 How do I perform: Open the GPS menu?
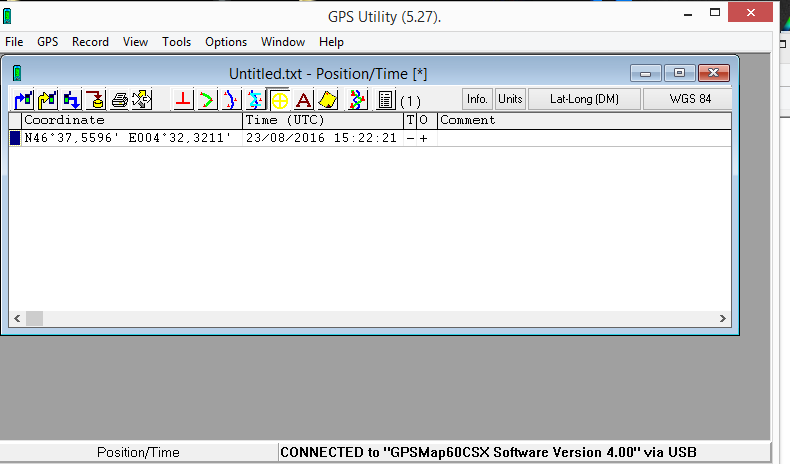[47, 42]
